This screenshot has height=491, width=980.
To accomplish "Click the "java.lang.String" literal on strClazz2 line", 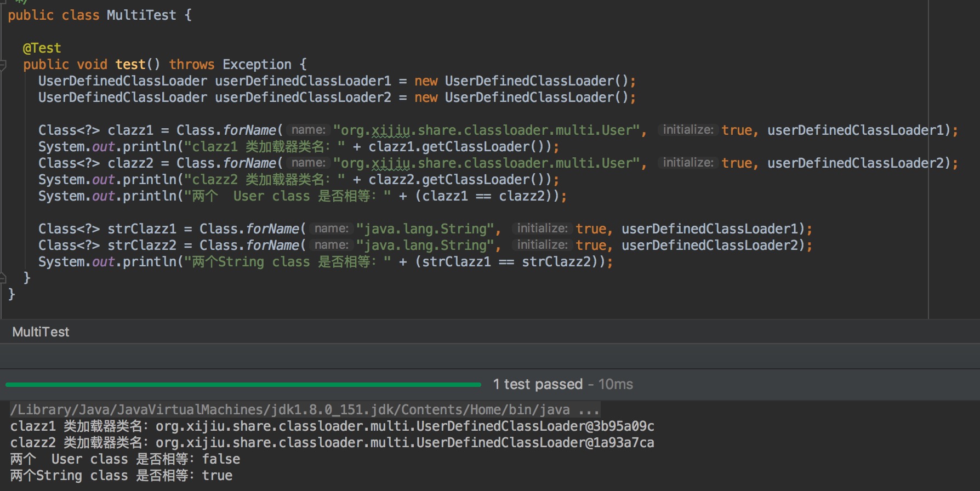I will click(x=425, y=245).
